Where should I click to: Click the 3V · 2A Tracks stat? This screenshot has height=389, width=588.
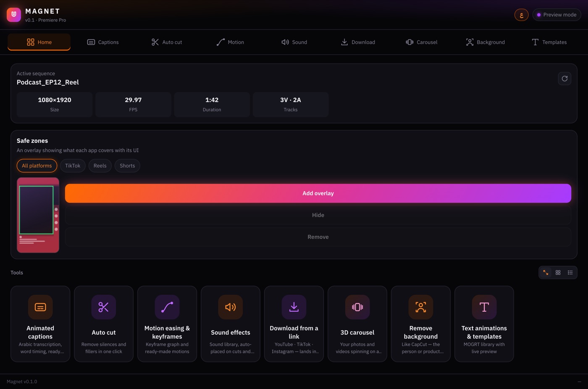click(291, 104)
